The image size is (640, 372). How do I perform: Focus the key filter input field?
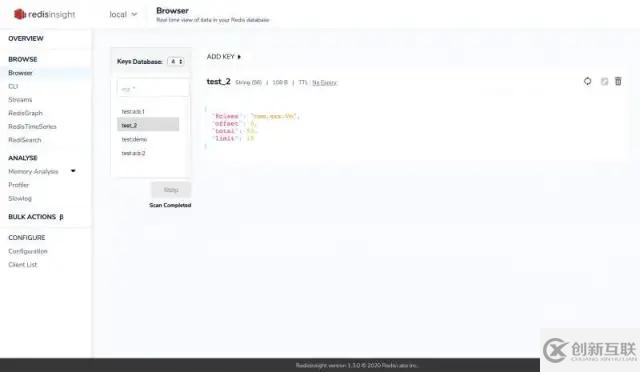pos(153,88)
